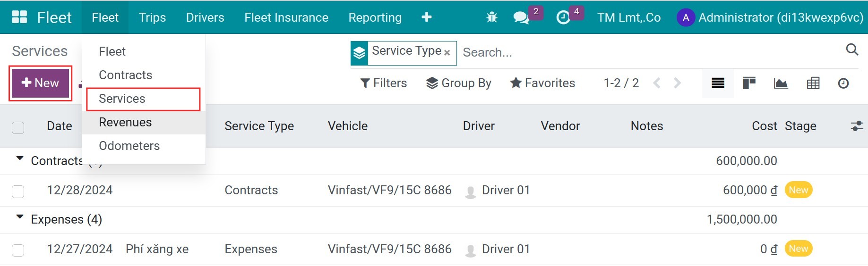
Task: Click the Fleet app title
Action: pyautogui.click(x=54, y=17)
